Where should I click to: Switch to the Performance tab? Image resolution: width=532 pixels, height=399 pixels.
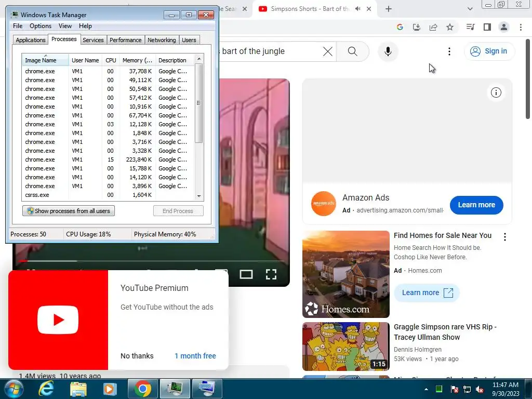(x=125, y=40)
